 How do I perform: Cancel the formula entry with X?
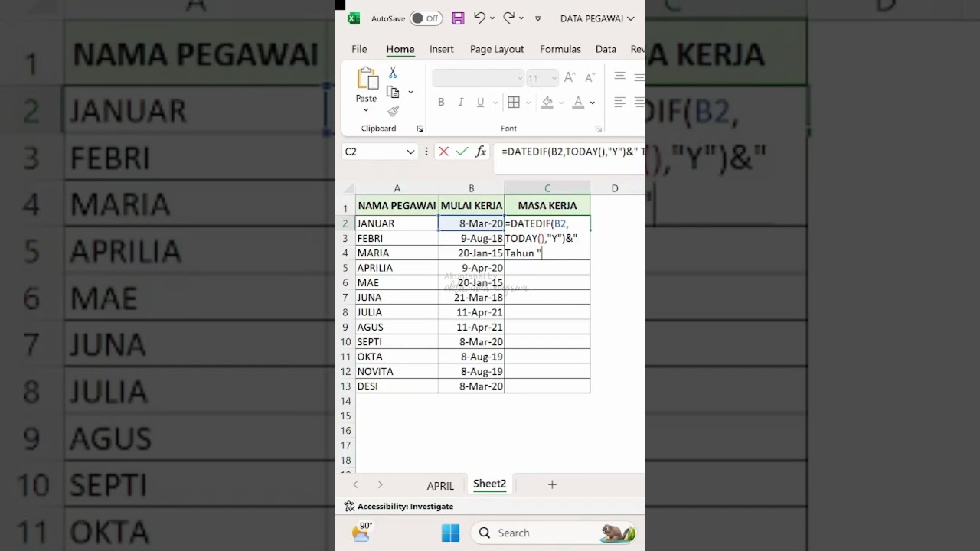(x=443, y=152)
